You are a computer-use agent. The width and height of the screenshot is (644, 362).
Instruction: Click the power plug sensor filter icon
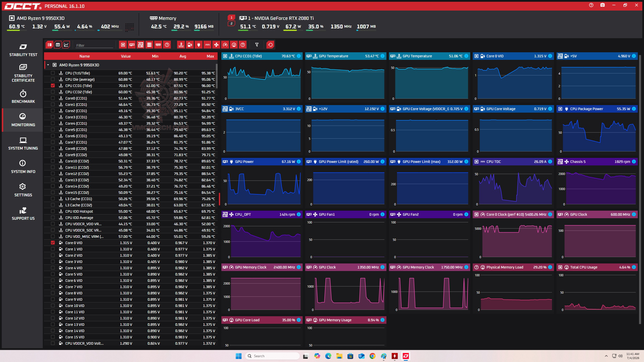(198, 45)
